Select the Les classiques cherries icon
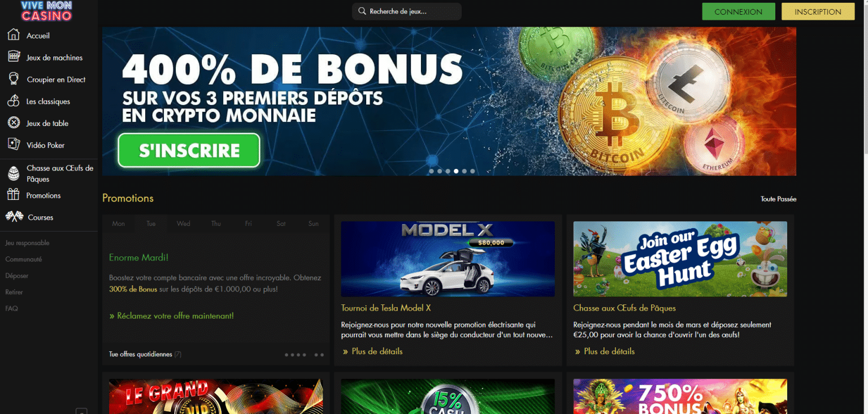The height and width of the screenshot is (414, 868). [x=14, y=101]
